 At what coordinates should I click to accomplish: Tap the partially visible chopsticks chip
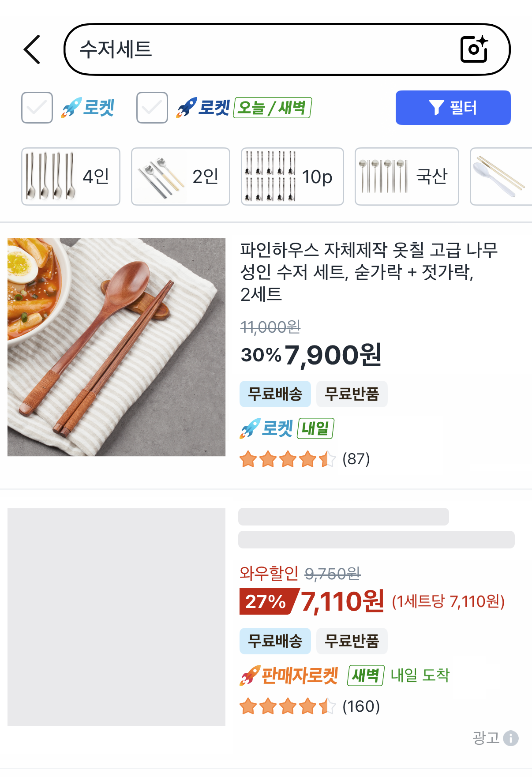tap(501, 176)
